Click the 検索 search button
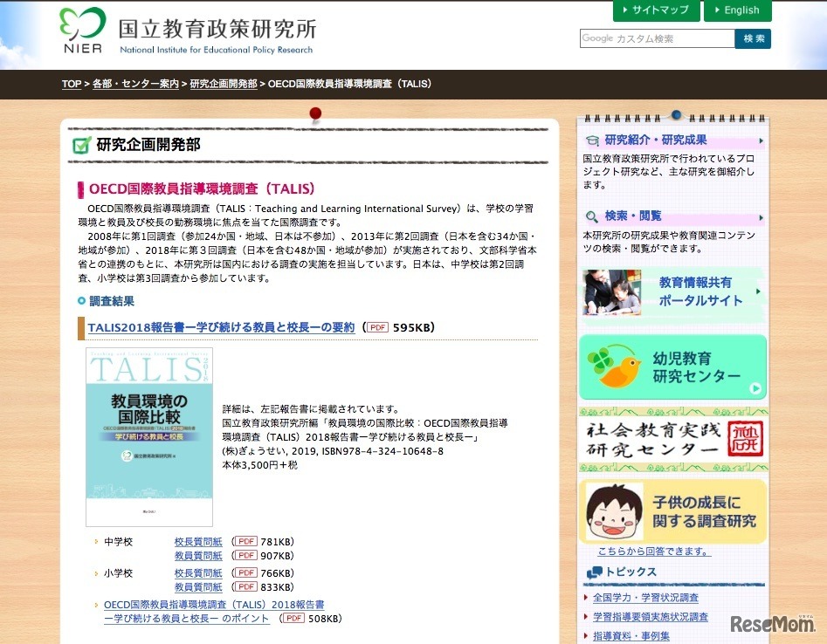Viewport: 827px width, 644px height. 752,38
